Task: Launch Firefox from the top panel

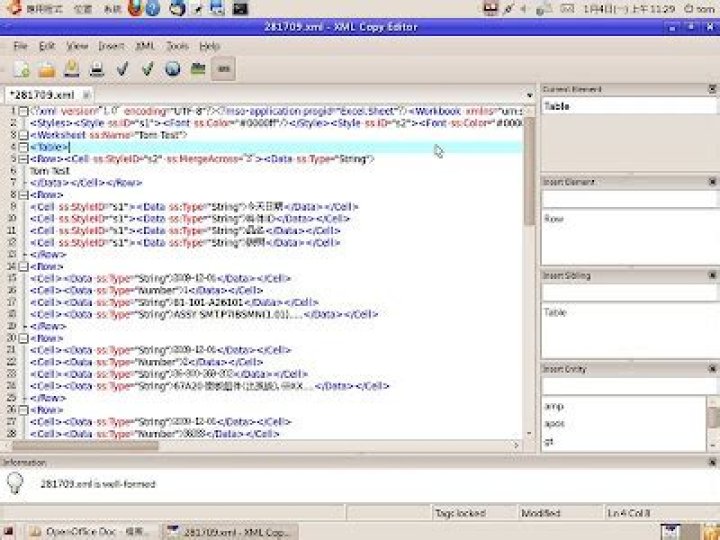Action: (136, 8)
